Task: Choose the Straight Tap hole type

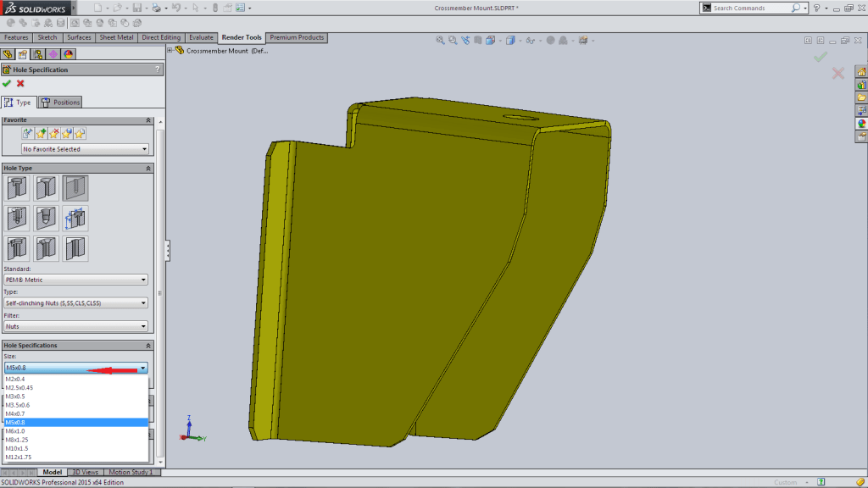Action: (x=17, y=218)
